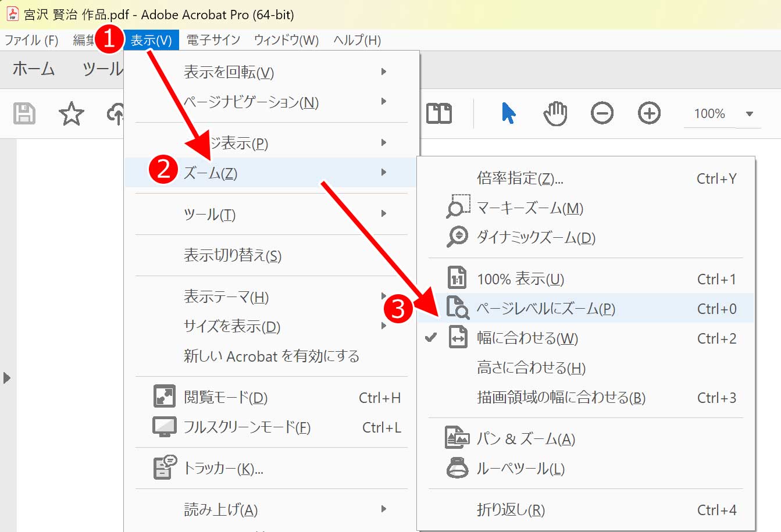
Task: Click the loupe tool icon
Action: [x=457, y=467]
